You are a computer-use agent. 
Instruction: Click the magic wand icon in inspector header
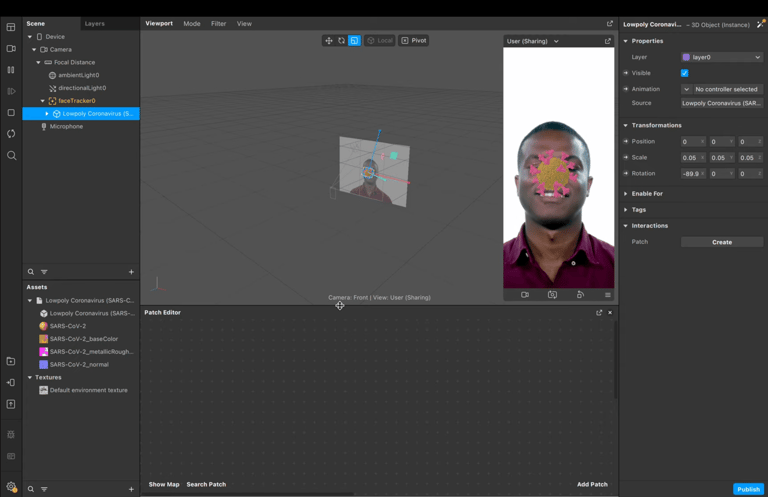pyautogui.click(x=761, y=24)
